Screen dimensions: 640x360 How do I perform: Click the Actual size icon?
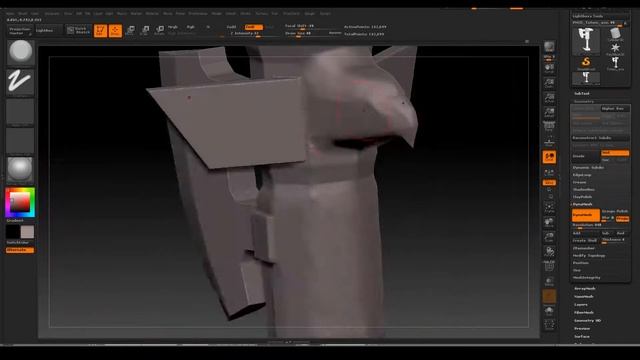tap(549, 98)
